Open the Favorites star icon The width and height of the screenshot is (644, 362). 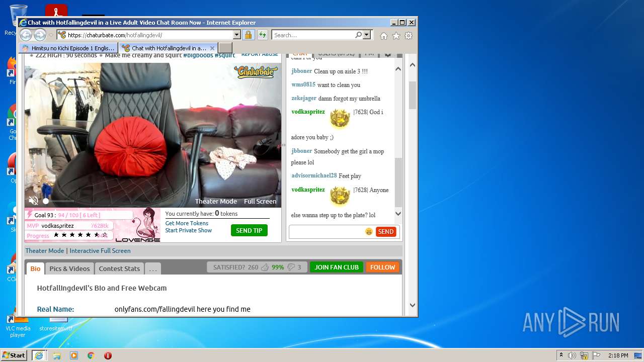coord(396,36)
